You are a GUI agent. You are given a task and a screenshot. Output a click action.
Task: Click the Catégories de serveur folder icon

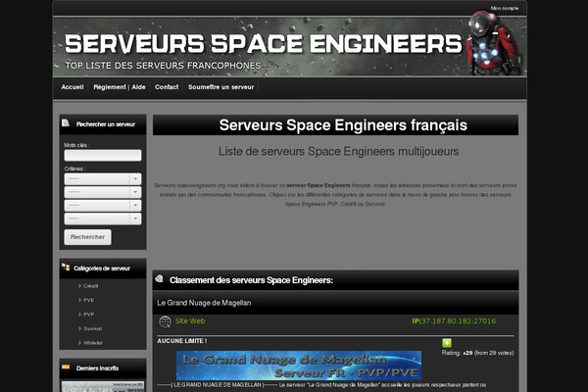coord(66,268)
